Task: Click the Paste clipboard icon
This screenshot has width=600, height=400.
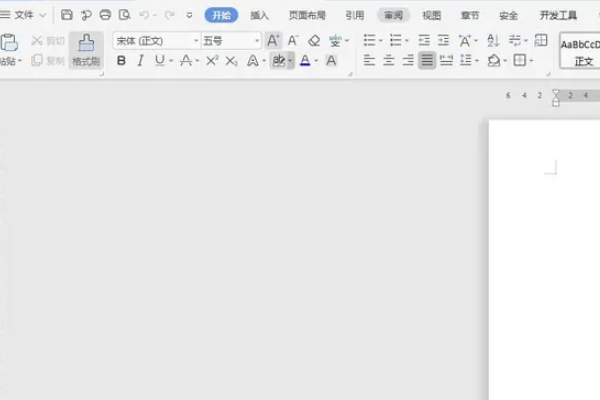Action: 9,42
